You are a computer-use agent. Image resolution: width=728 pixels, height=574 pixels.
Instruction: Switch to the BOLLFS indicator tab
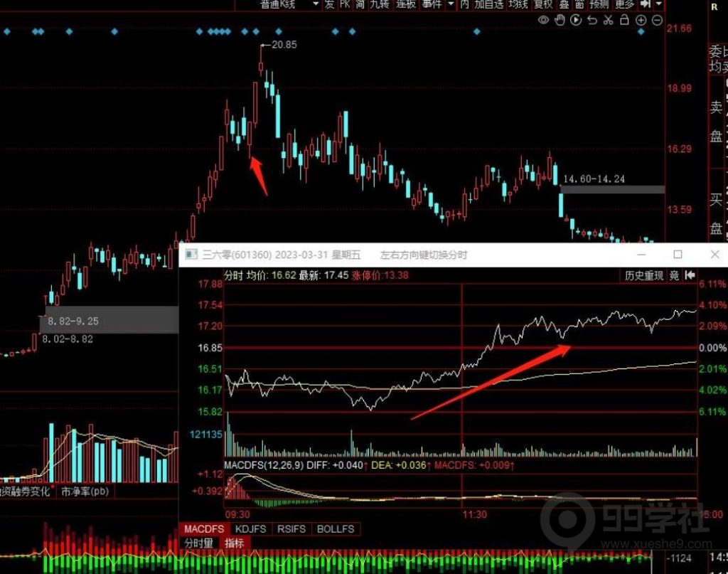coord(336,529)
